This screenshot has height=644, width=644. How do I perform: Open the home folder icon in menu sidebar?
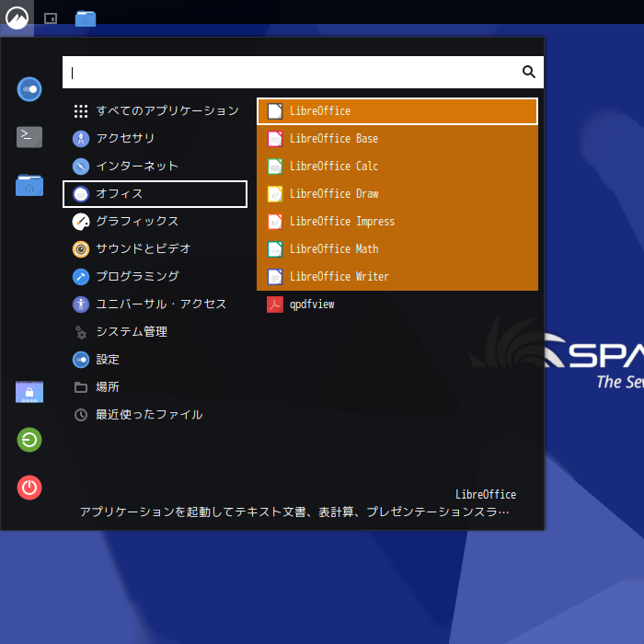click(29, 185)
